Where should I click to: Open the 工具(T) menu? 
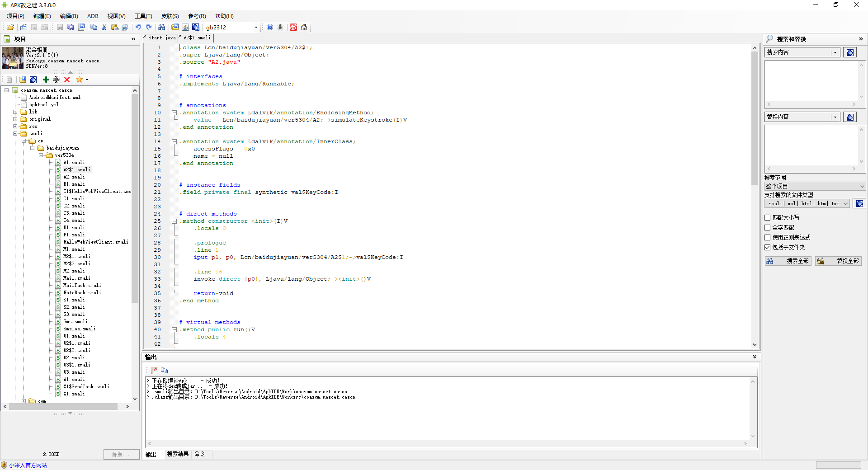[143, 16]
